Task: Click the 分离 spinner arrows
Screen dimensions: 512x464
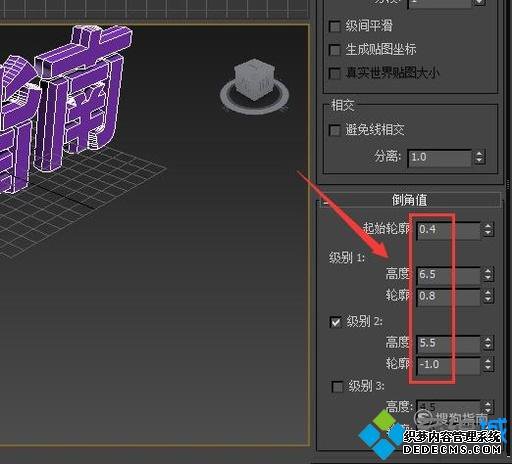Action: pyautogui.click(x=479, y=157)
